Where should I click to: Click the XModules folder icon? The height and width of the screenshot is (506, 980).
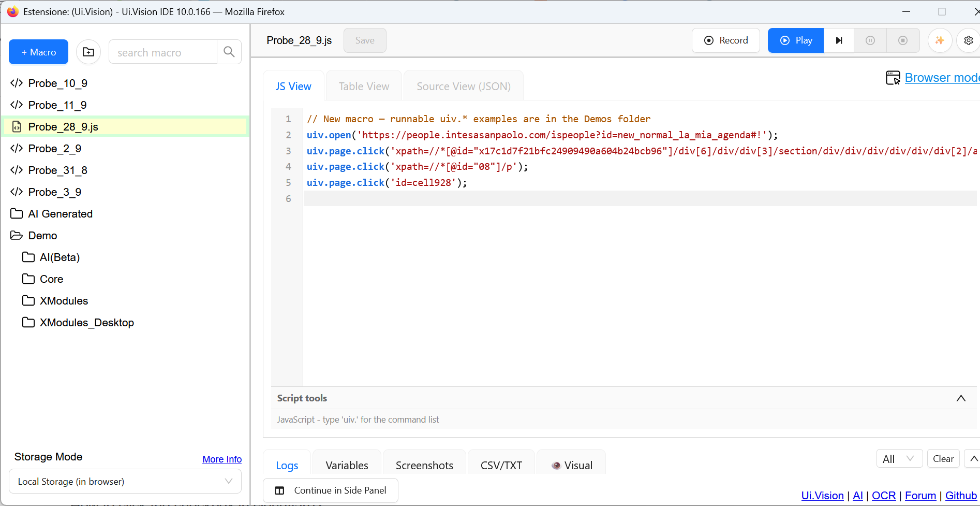click(28, 301)
